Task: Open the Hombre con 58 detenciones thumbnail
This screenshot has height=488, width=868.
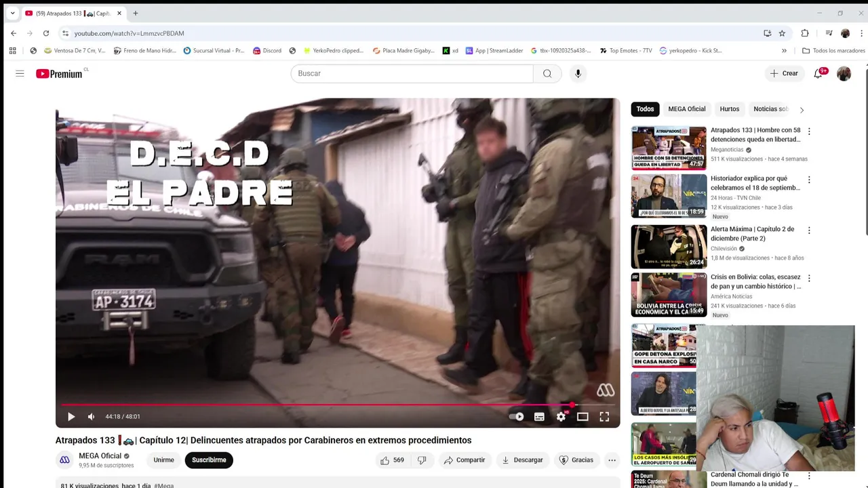Action: (x=669, y=147)
